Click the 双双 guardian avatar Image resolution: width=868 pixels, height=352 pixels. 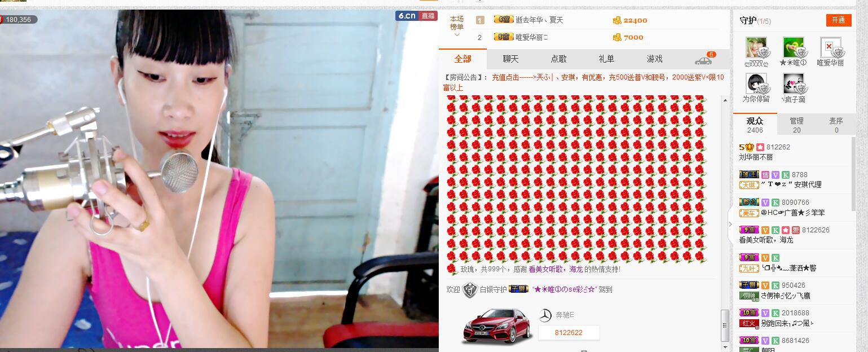[x=756, y=48]
